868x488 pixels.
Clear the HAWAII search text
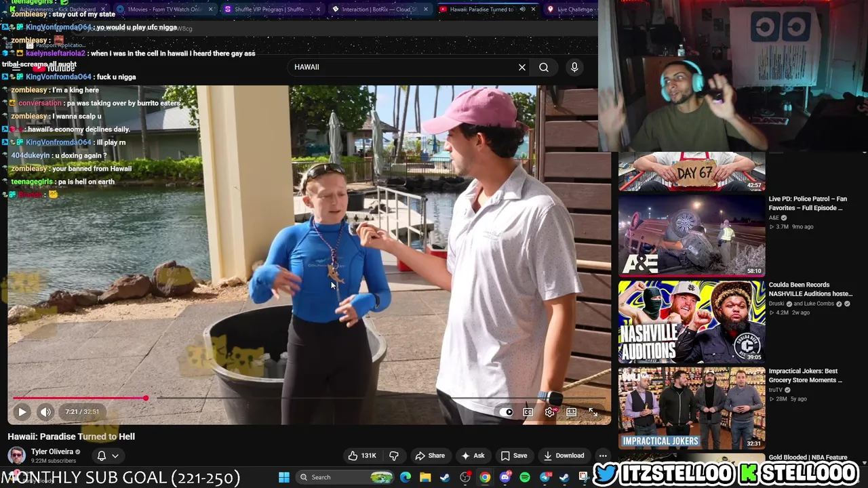point(522,67)
